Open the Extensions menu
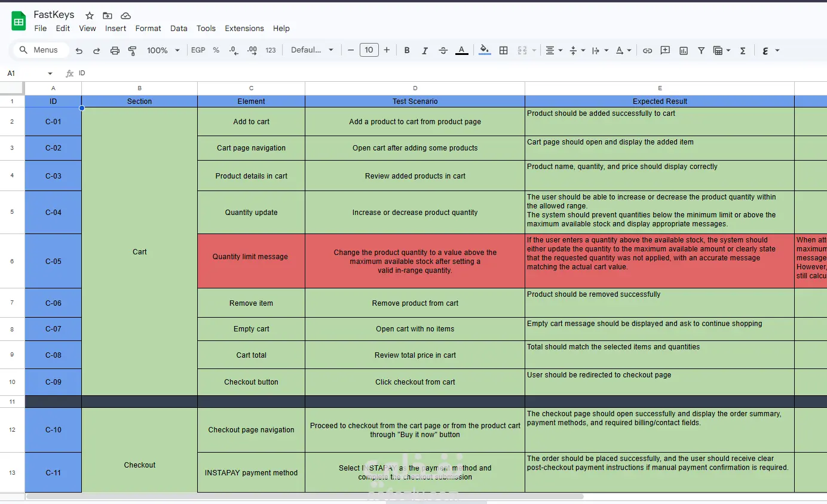827x504 pixels. click(x=244, y=28)
